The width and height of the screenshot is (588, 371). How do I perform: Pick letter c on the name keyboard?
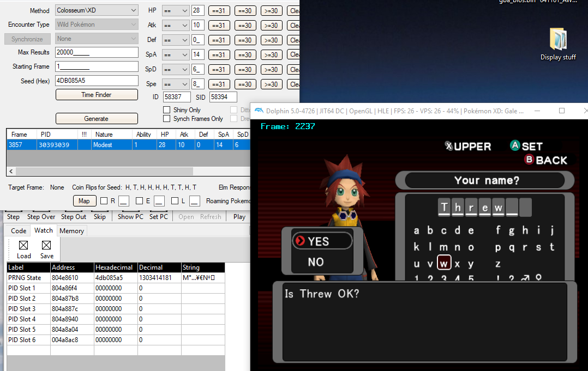[x=443, y=230]
